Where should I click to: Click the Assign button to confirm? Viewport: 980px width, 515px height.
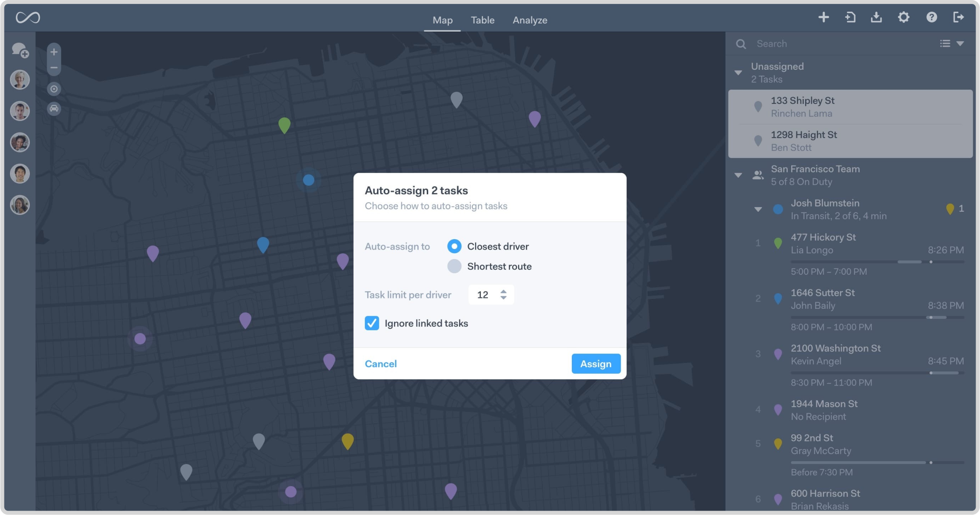596,364
